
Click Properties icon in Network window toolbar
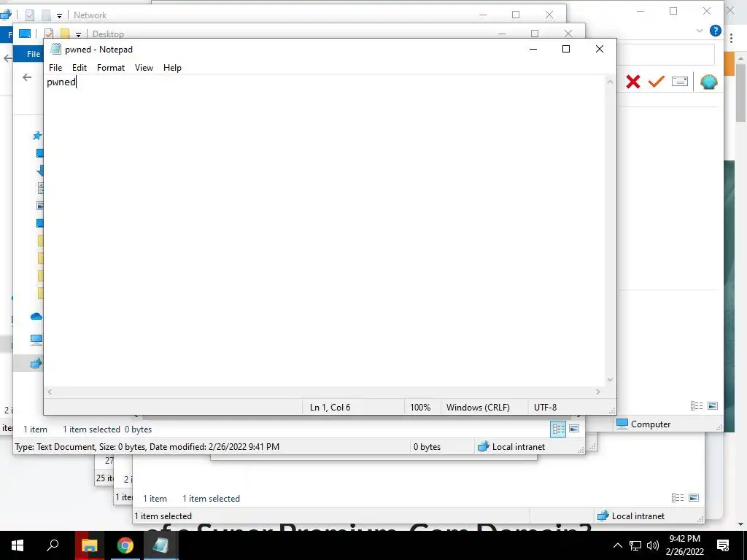coord(29,15)
